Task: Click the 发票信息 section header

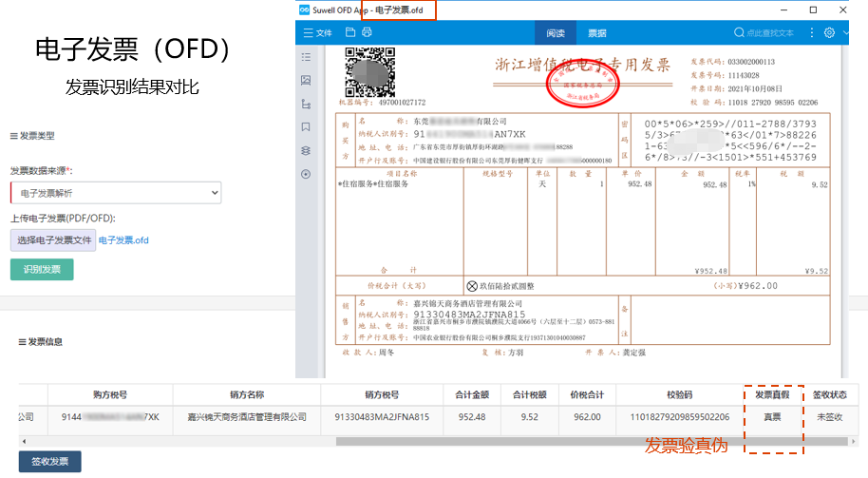Action: [41, 342]
